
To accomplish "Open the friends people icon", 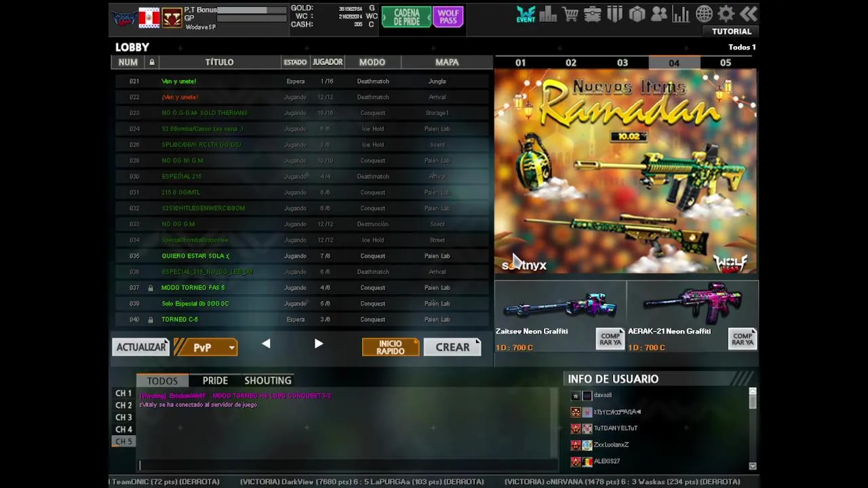I will [659, 14].
